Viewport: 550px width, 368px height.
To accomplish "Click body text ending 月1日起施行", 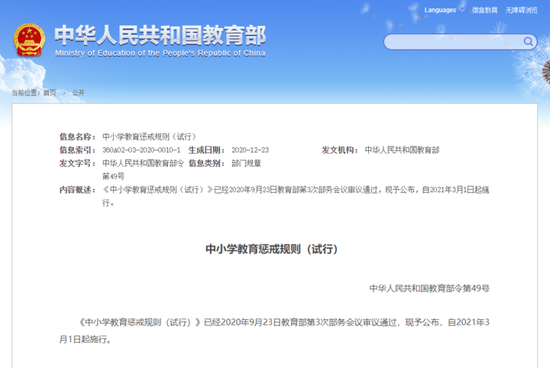I will [85, 339].
